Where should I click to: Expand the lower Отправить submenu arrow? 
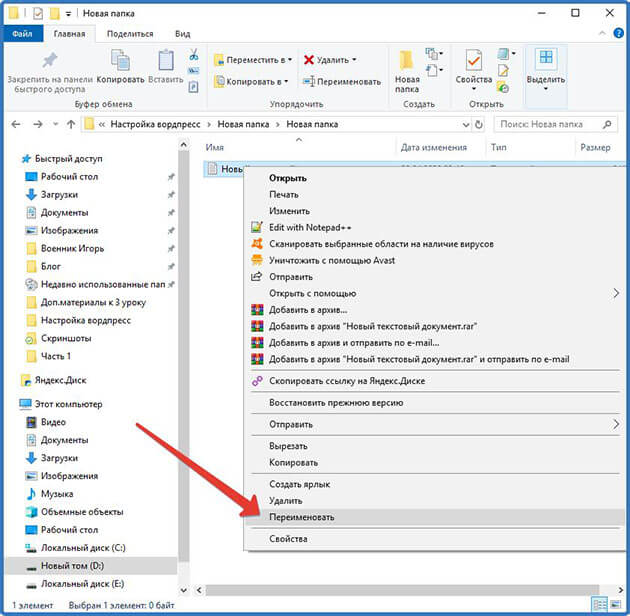616,424
